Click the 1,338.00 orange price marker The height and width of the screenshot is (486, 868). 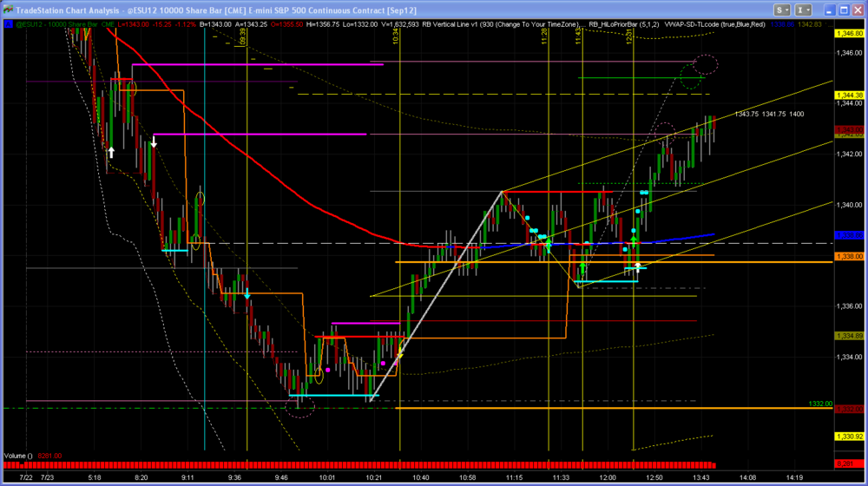(x=849, y=257)
